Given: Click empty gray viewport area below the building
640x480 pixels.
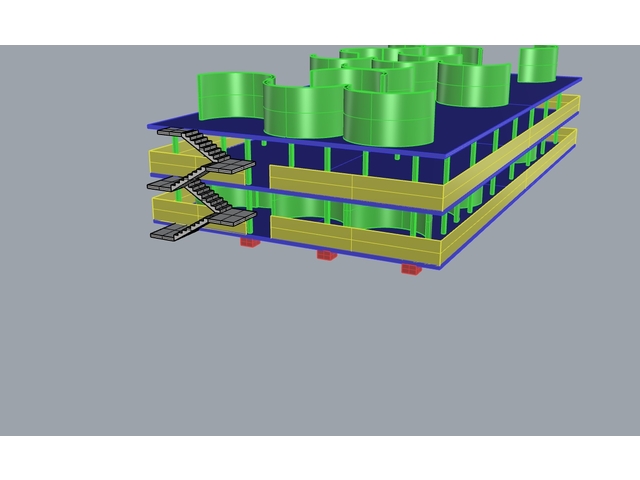Looking at the screenshot, I should pyautogui.click(x=320, y=360).
